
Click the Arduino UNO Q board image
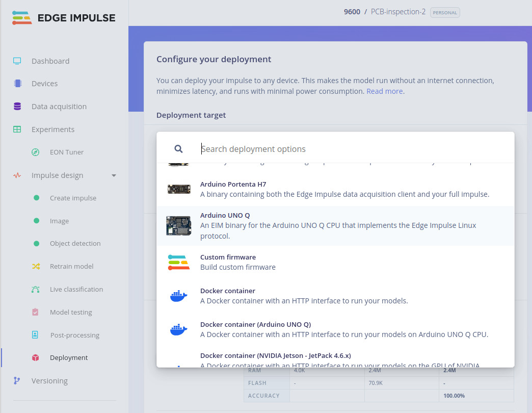(179, 226)
